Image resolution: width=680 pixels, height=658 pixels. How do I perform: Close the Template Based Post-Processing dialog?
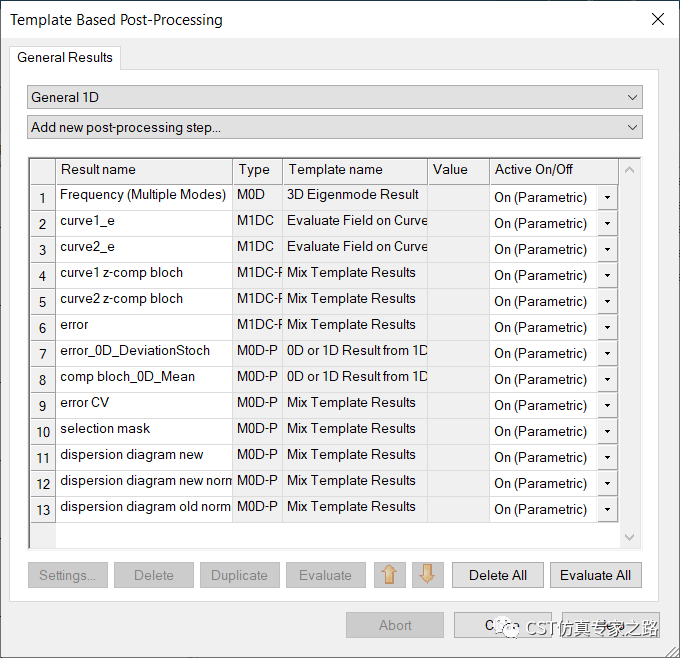(657, 19)
